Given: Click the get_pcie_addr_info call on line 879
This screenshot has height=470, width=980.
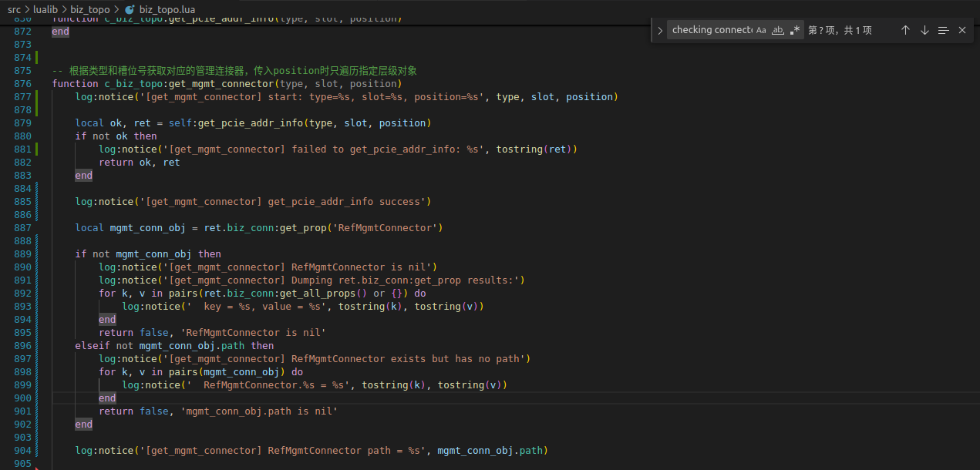Looking at the screenshot, I should pyautogui.click(x=252, y=123).
